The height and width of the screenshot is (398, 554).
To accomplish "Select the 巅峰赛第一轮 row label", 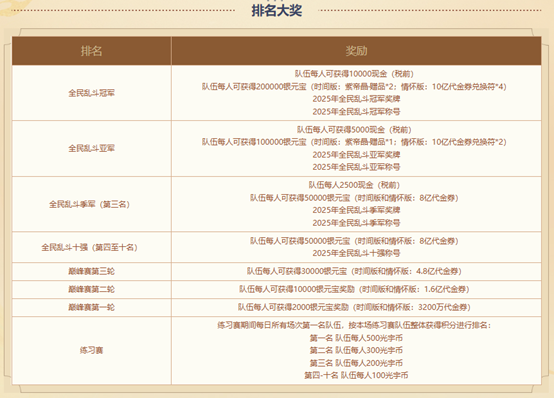I will click(x=92, y=308).
